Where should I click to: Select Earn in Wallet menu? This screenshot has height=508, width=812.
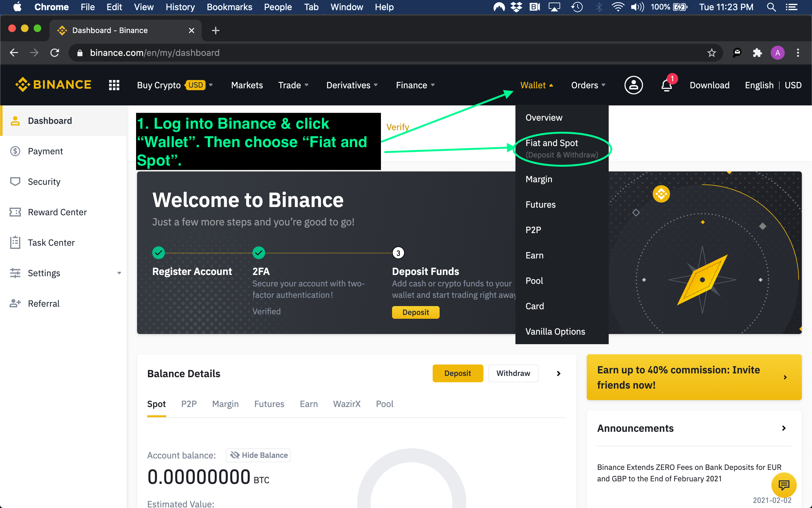(x=562, y=255)
